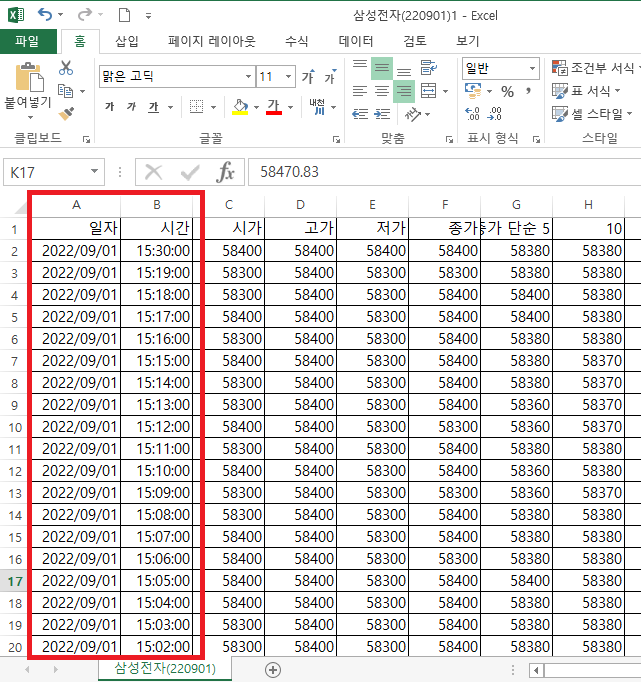Click the Decrease Font Size icon
This screenshot has height=682, width=641.
click(x=330, y=77)
